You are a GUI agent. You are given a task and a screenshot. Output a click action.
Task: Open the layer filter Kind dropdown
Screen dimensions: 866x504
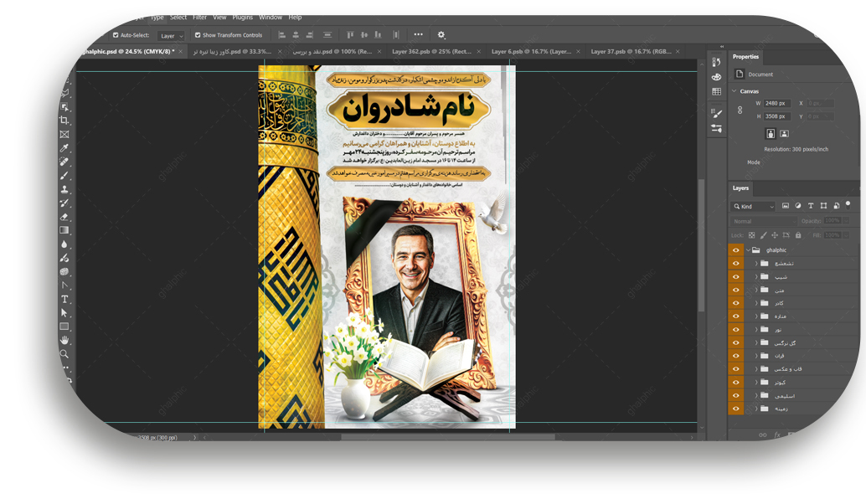pyautogui.click(x=754, y=206)
